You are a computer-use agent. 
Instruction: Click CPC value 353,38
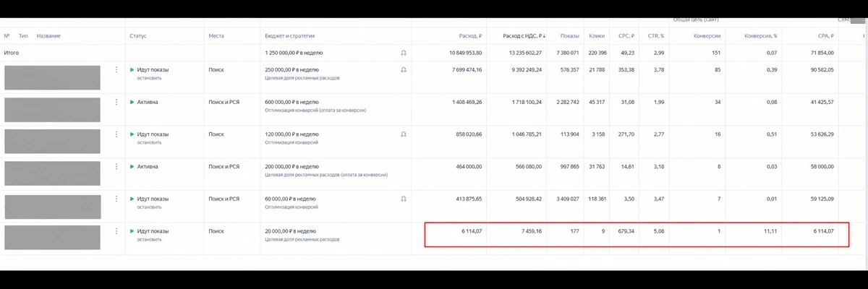pyautogui.click(x=626, y=69)
